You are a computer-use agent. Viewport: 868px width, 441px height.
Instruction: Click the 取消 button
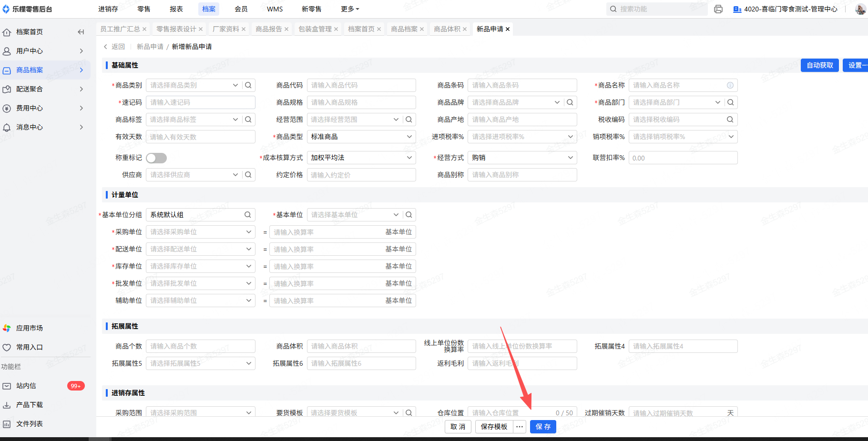(458, 427)
